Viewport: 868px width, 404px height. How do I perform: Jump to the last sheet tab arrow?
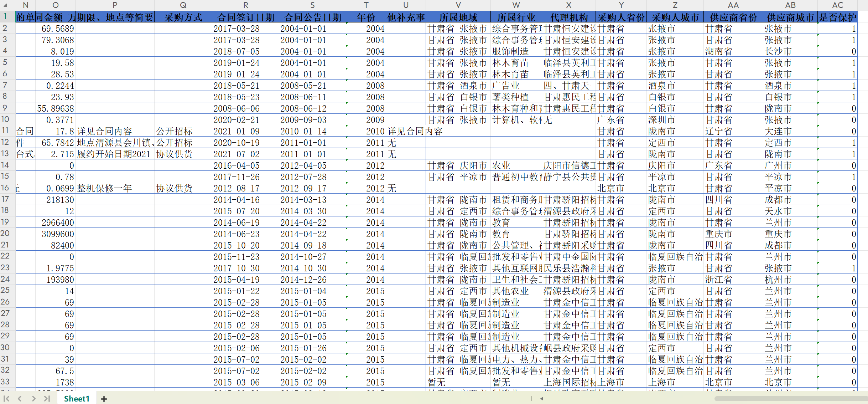47,399
